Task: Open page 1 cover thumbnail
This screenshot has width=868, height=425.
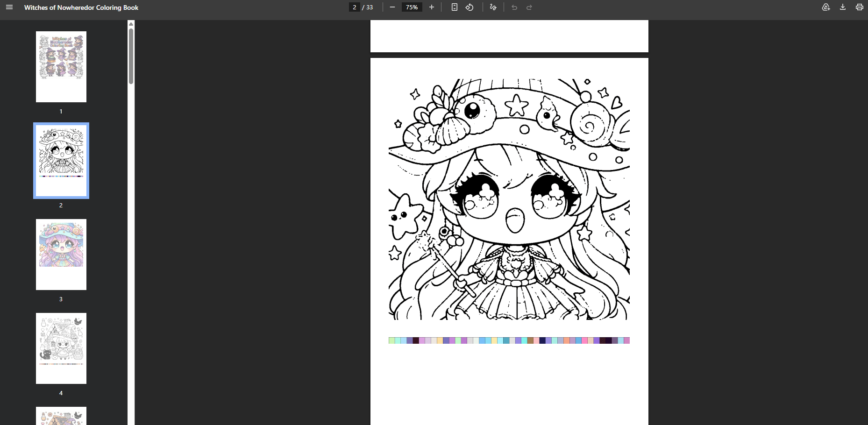Action: [x=61, y=67]
